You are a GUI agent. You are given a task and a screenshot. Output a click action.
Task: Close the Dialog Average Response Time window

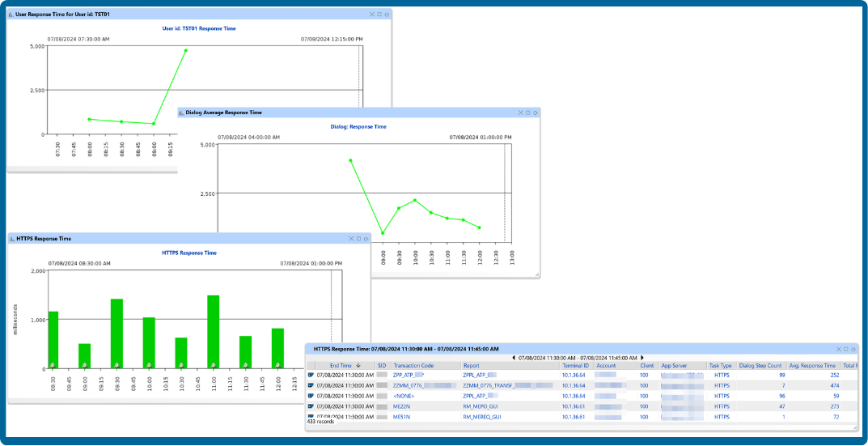point(521,113)
